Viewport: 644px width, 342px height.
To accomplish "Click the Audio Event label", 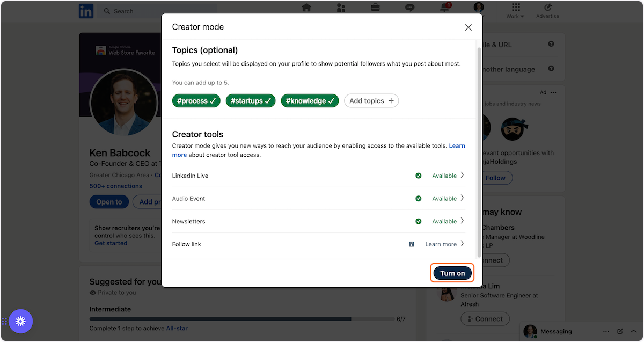I will pyautogui.click(x=188, y=199).
